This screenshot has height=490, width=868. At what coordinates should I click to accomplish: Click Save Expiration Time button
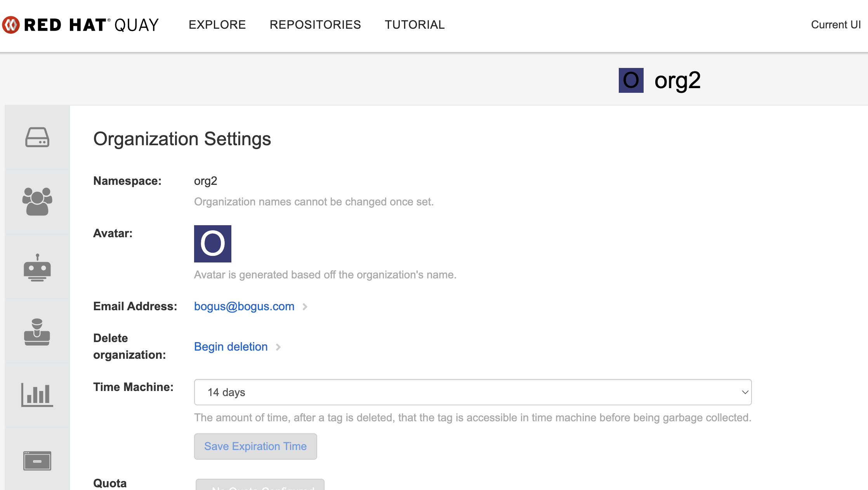255,447
